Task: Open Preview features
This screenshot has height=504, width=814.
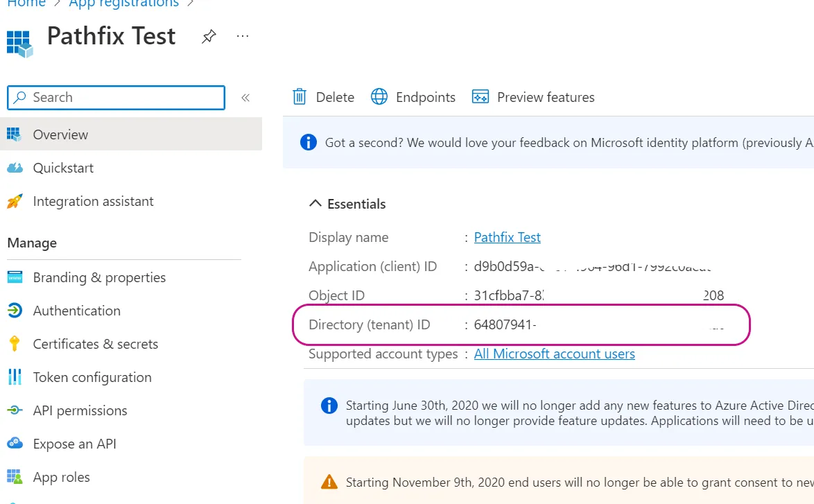Action: 546,97
